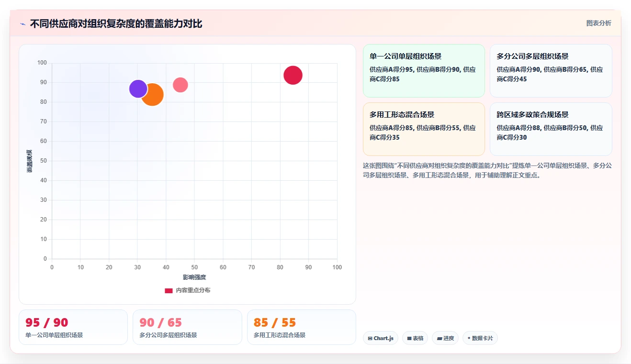
Task: Click the Chart.js tag chip
Action: coord(381,338)
